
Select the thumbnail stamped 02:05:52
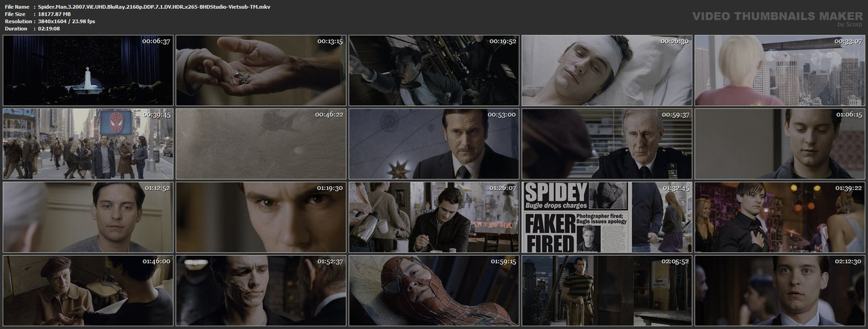pos(607,290)
